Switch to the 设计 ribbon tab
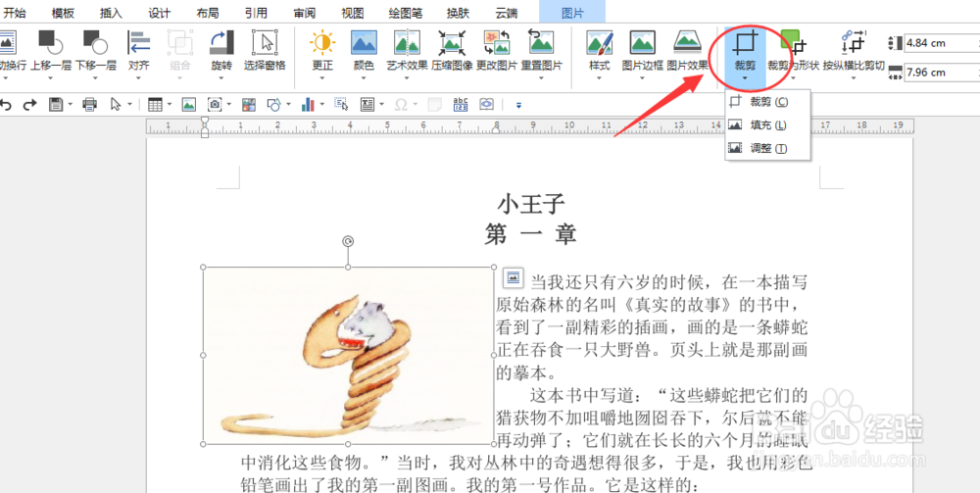Screen dimensions: 980x493 160,13
